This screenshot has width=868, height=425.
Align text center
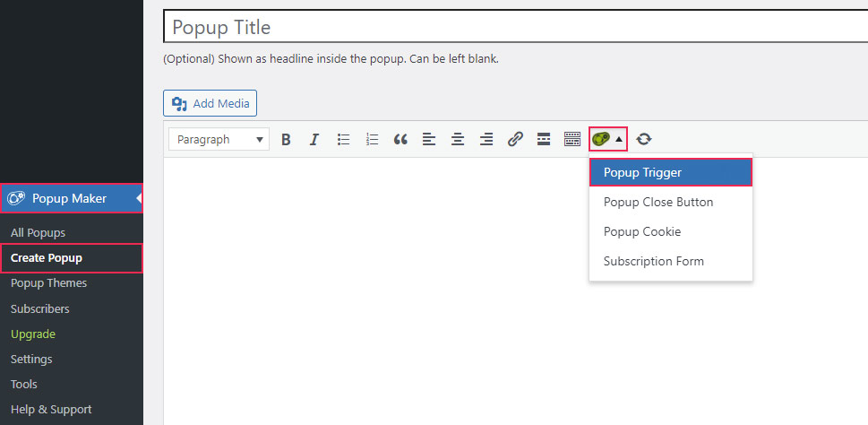(x=458, y=140)
